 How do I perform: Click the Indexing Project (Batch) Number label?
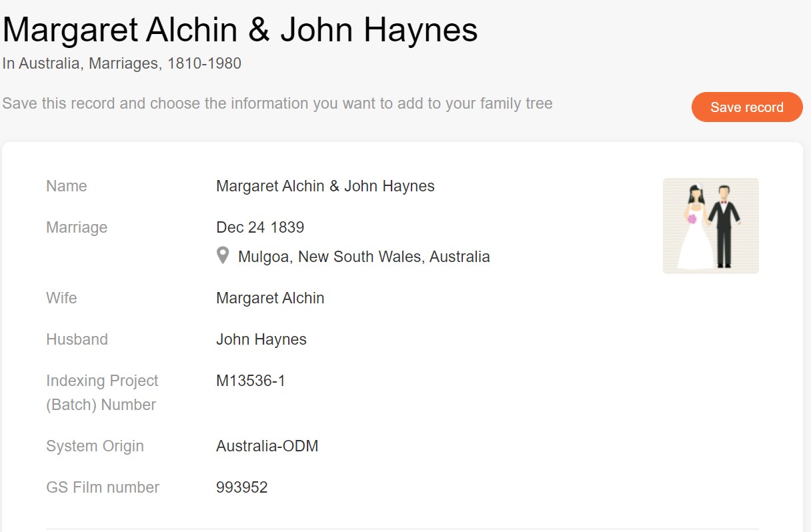[101, 393]
